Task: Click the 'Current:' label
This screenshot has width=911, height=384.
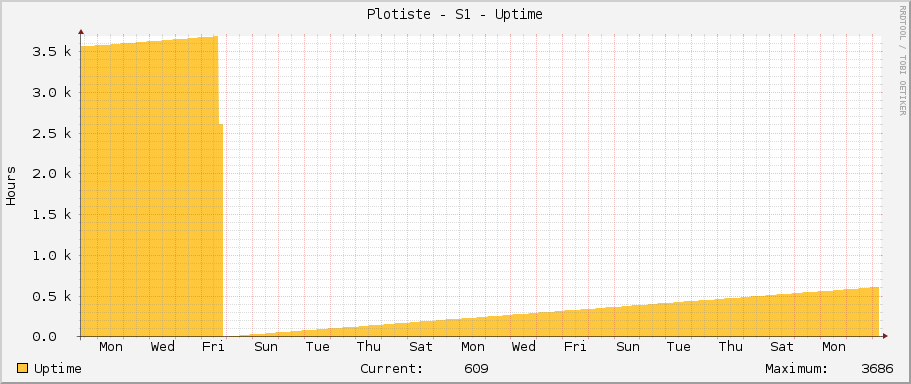Action: pyautogui.click(x=392, y=369)
